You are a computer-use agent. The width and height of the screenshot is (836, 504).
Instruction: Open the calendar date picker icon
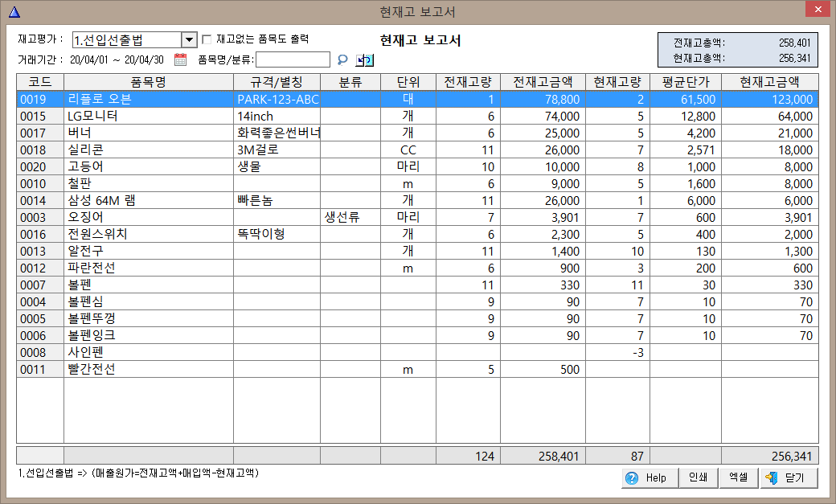point(181,59)
